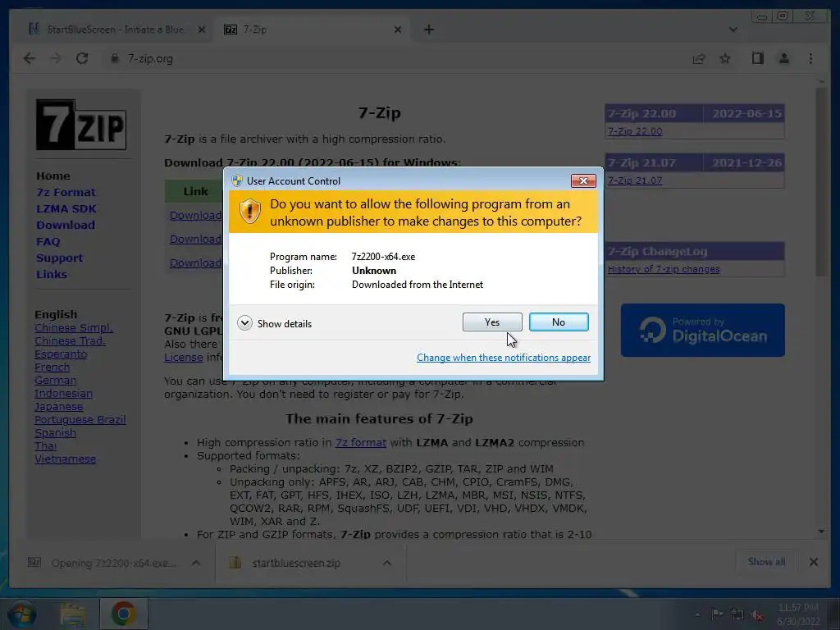Select Esperanto language link
840x630 pixels.
pos(61,354)
